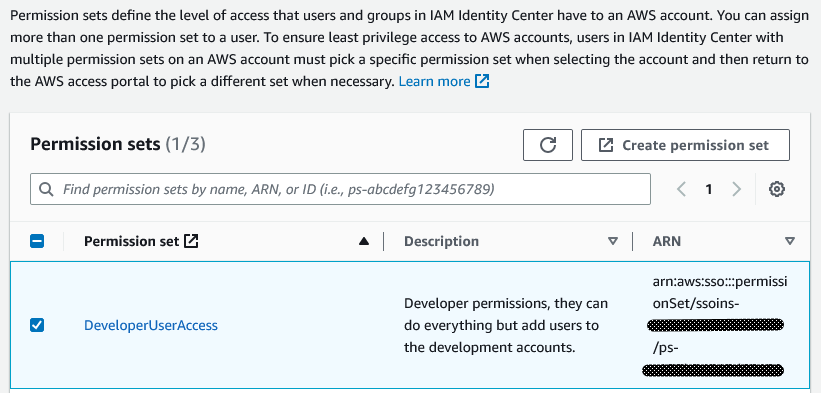Click the Create permission set button

tap(685, 145)
